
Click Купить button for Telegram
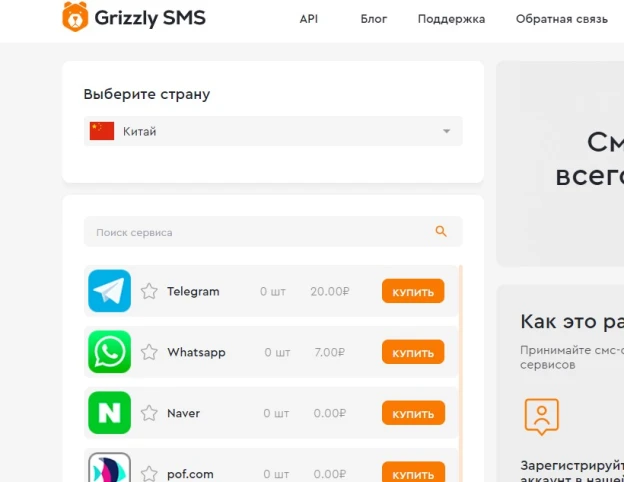413,291
